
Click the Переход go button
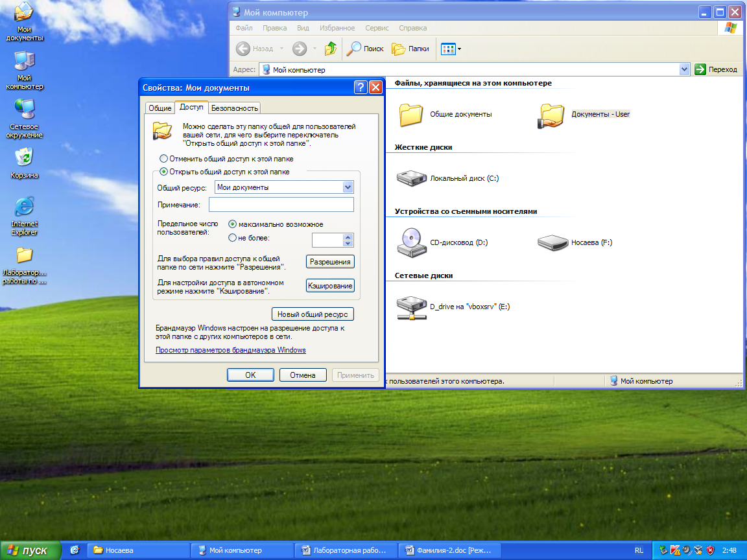tap(716, 69)
